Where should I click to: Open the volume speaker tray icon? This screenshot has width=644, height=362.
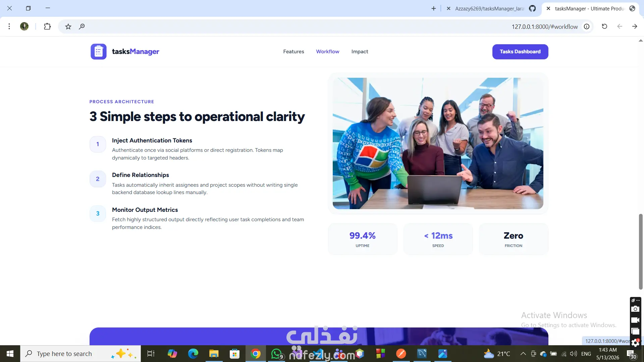(x=573, y=354)
